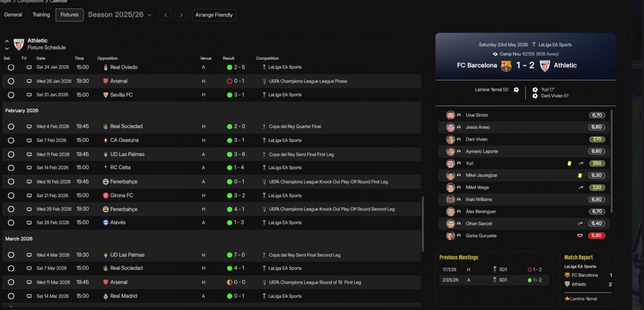The image size is (644, 310).
Task: Click Unai Simón's player portrait
Action: tap(450, 115)
